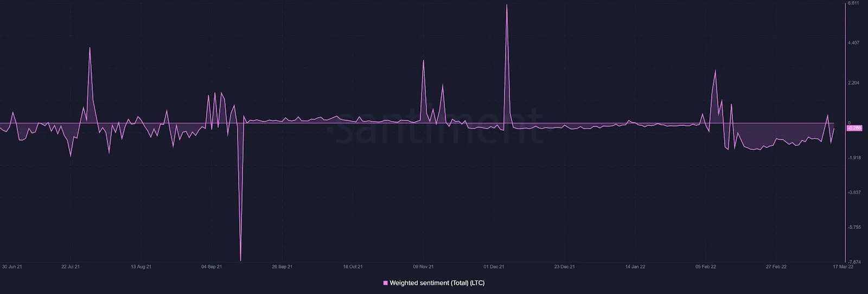Click the deepest negative spike bottom in September
868x294 pixels.
(x=240, y=260)
